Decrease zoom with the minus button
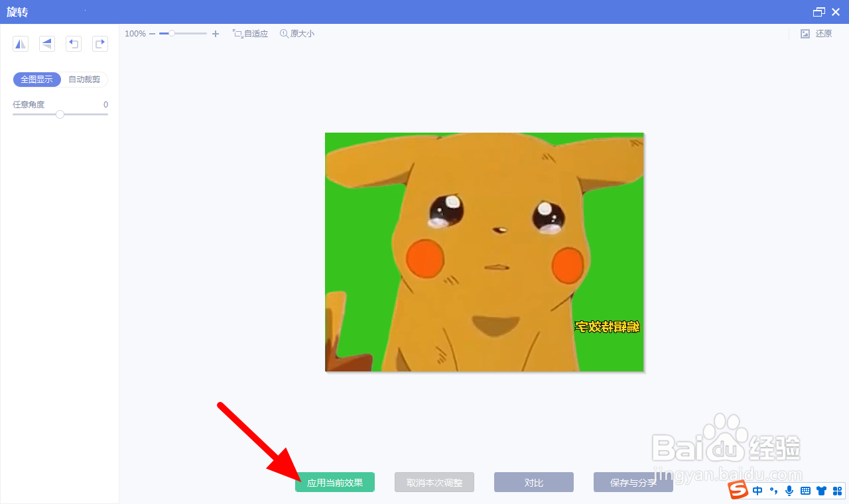 pos(152,33)
